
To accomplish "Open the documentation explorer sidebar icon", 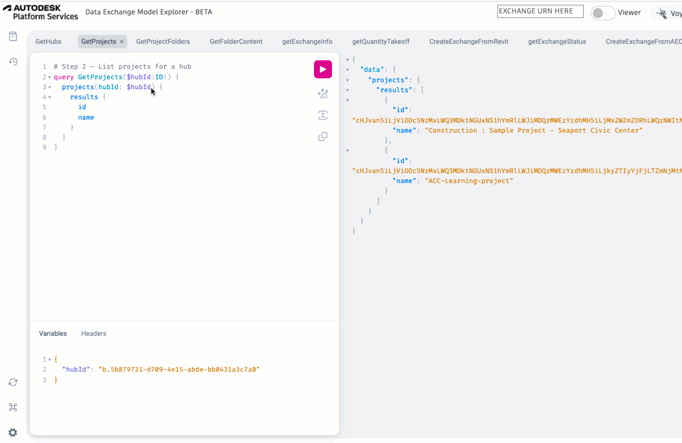I will coord(13,36).
